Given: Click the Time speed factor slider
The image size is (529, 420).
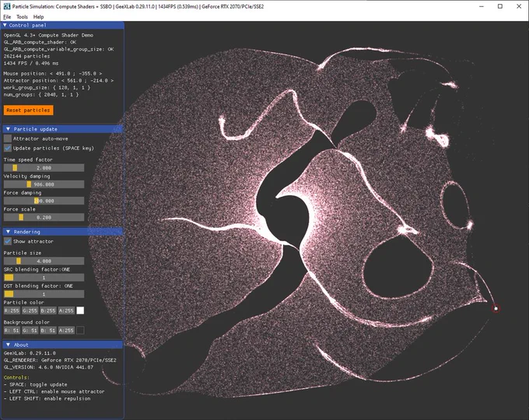Looking at the screenshot, I should pos(44,168).
